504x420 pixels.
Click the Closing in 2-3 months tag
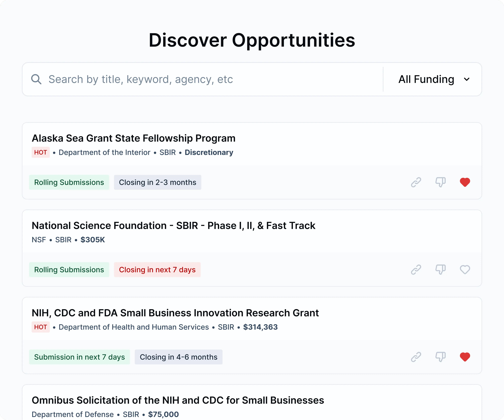[157, 182]
